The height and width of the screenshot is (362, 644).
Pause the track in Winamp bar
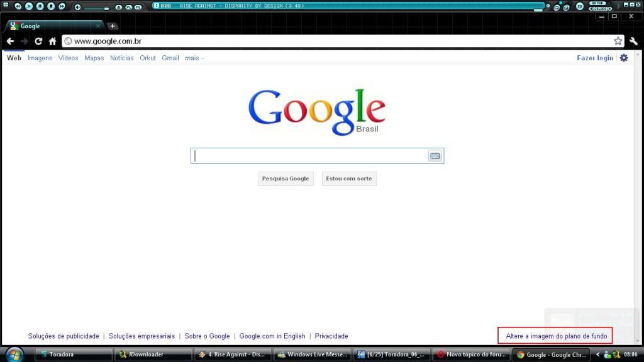point(40,6)
